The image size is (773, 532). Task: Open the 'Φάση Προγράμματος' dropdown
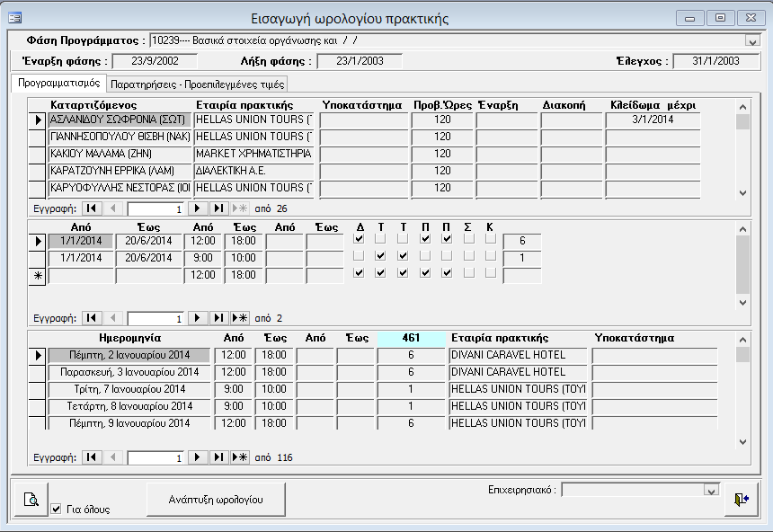click(x=752, y=40)
